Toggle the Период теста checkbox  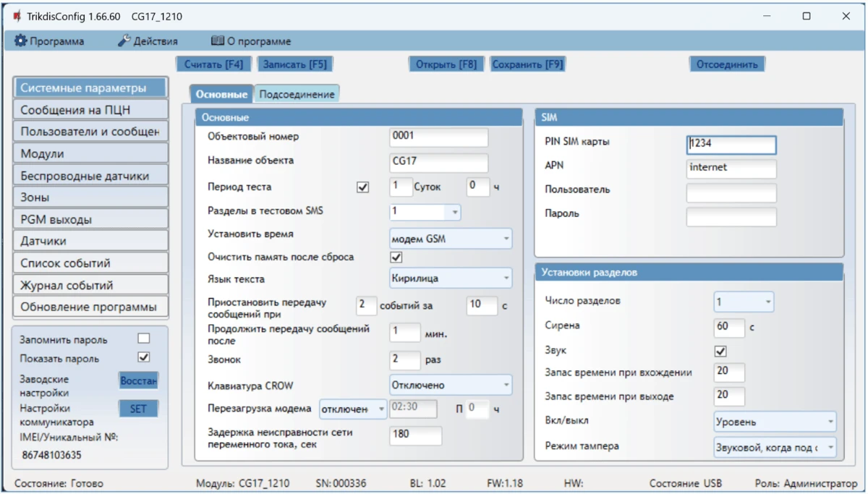click(x=363, y=187)
